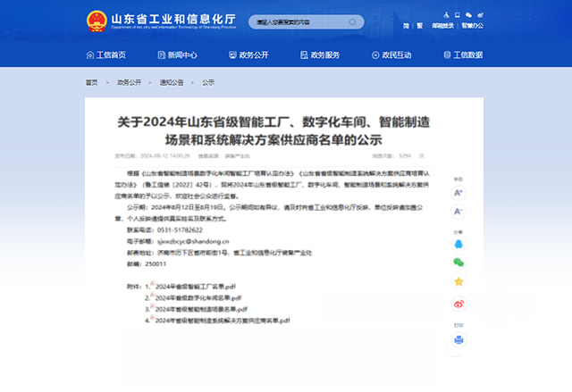Open the mobile version icon in header
The height and width of the screenshot is (392, 572).
(457, 15)
